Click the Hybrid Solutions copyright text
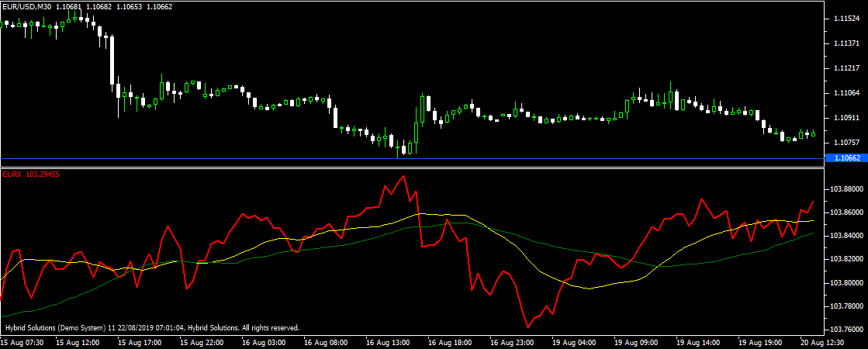Viewport: 868px width, 349px height. click(x=152, y=327)
